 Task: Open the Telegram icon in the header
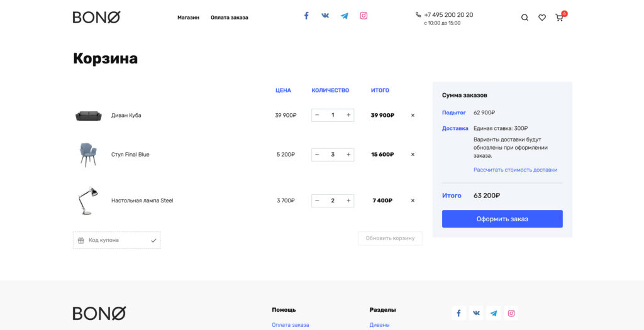pyautogui.click(x=344, y=16)
